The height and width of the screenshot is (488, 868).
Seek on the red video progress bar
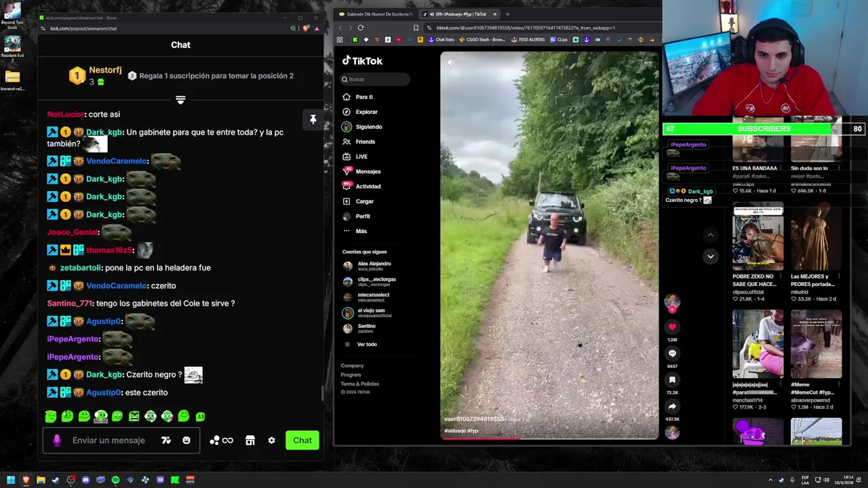[549, 439]
